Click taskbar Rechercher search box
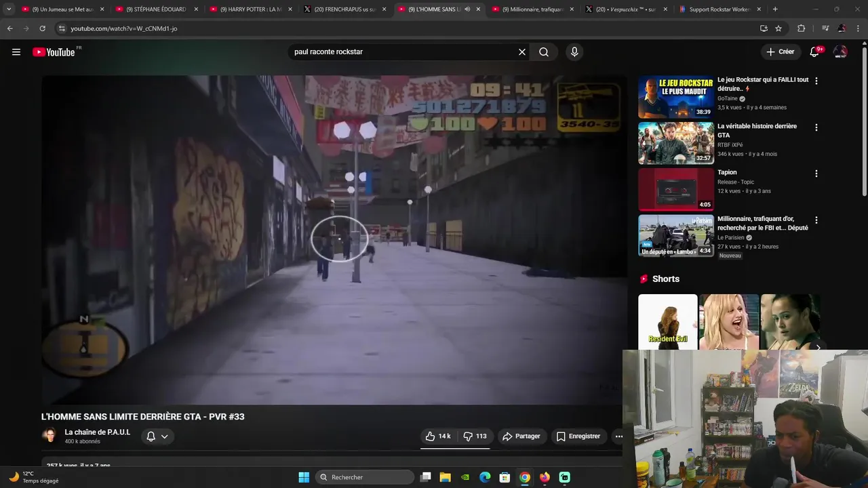The image size is (868, 488). click(365, 477)
